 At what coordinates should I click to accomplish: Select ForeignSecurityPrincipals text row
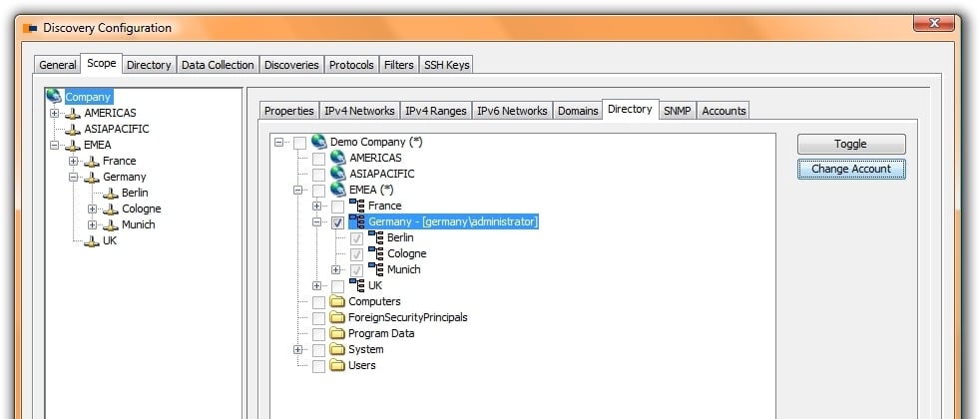tap(407, 317)
